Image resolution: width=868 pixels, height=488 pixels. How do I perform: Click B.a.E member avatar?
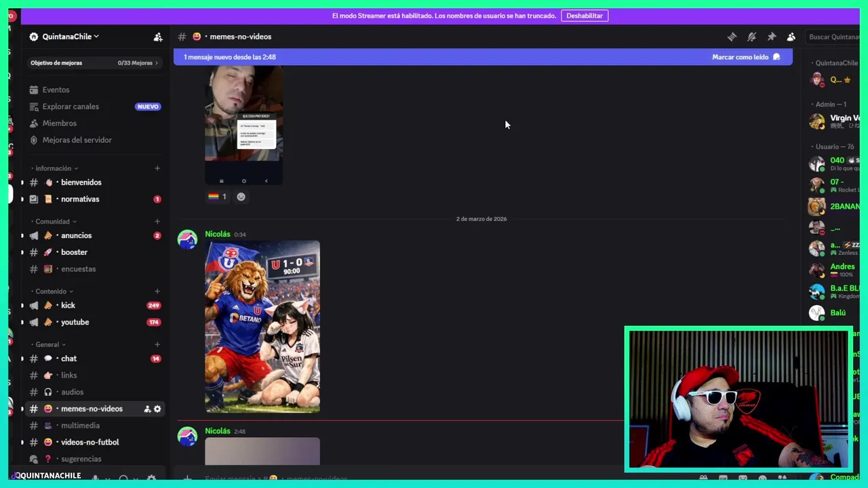tap(817, 291)
